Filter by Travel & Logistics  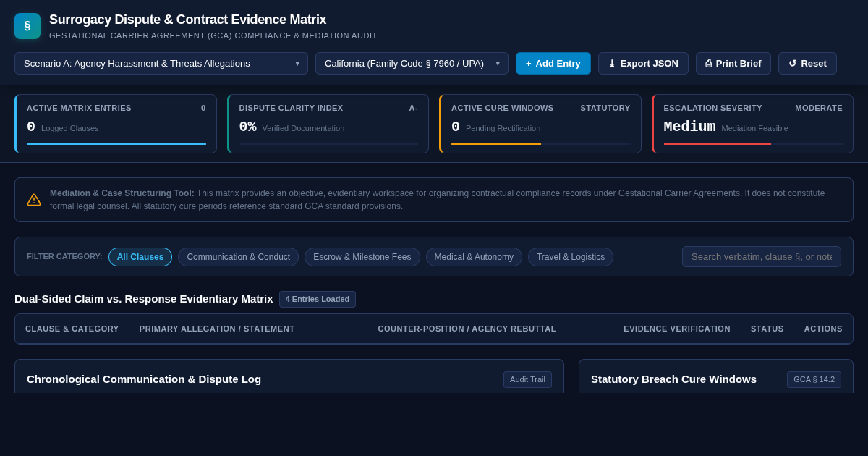click(x=571, y=257)
